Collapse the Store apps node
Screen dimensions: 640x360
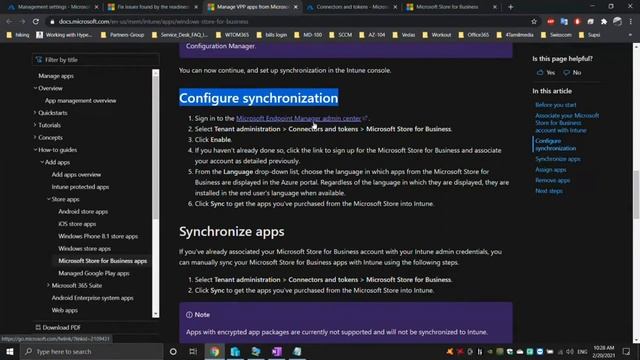[49, 199]
